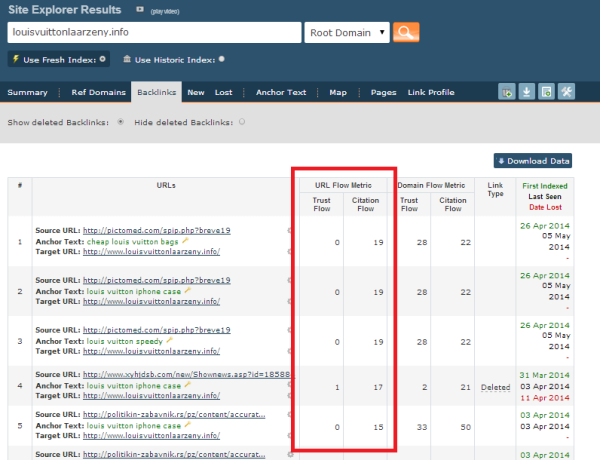Viewport: 600px width, 460px height.
Task: Click the orange search magnifier button
Action: [x=406, y=33]
